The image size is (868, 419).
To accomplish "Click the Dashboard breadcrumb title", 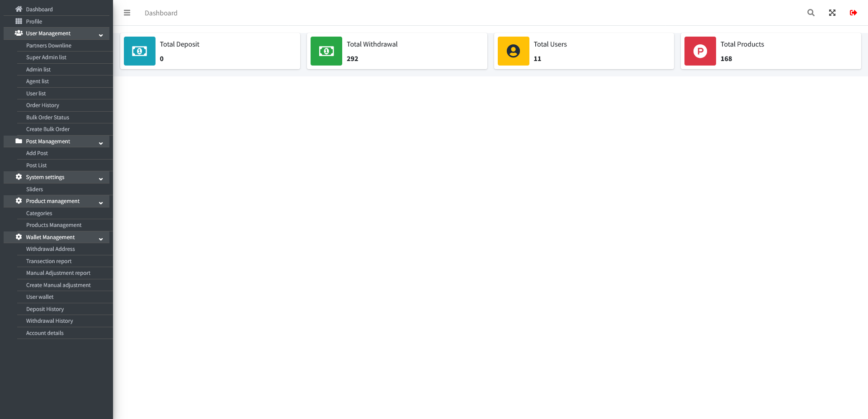I will (161, 13).
